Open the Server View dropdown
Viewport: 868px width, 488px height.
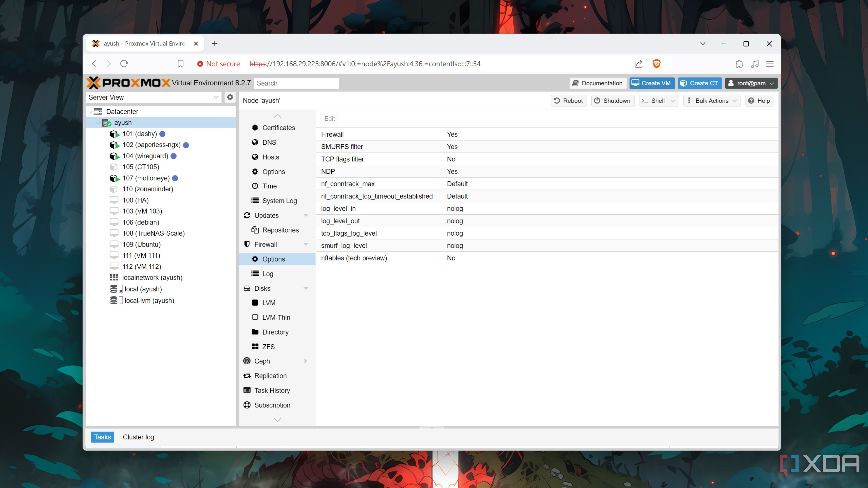(x=216, y=97)
